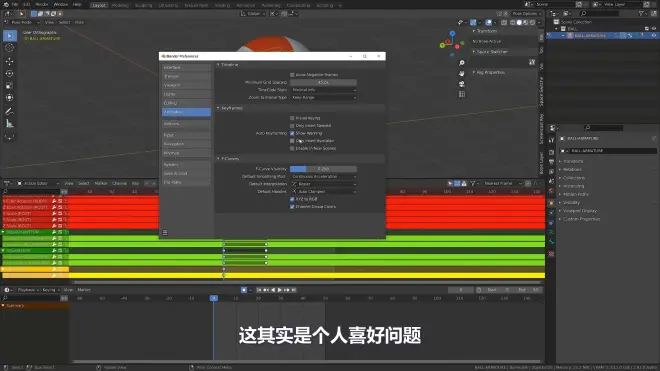The height and width of the screenshot is (371, 660).
Task: Uncheck Show Warning for auto keyframing
Action: pyautogui.click(x=292, y=133)
